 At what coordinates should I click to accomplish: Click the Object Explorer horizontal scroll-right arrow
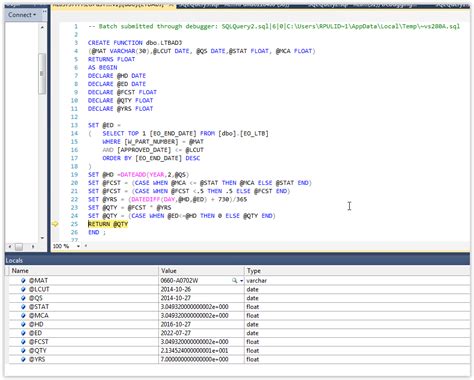33,247
